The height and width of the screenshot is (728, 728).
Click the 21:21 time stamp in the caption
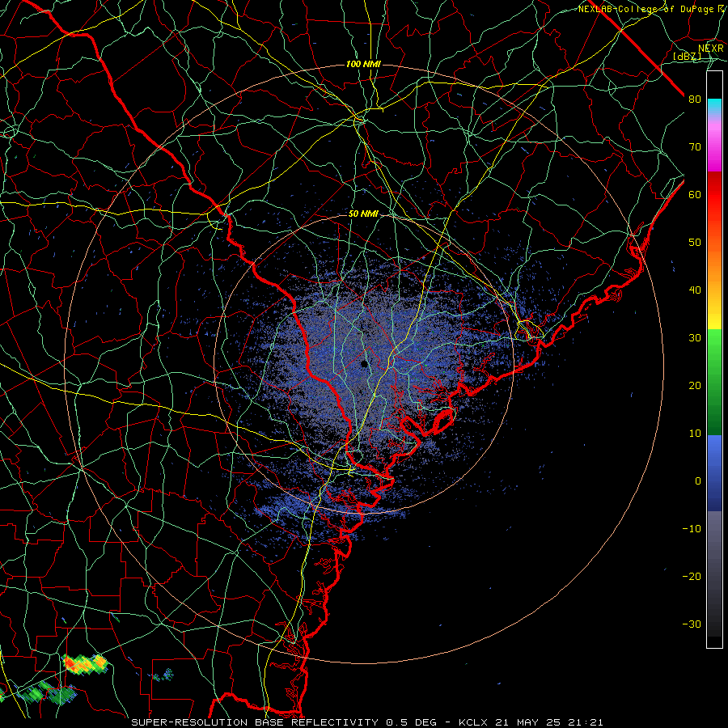coord(586,722)
